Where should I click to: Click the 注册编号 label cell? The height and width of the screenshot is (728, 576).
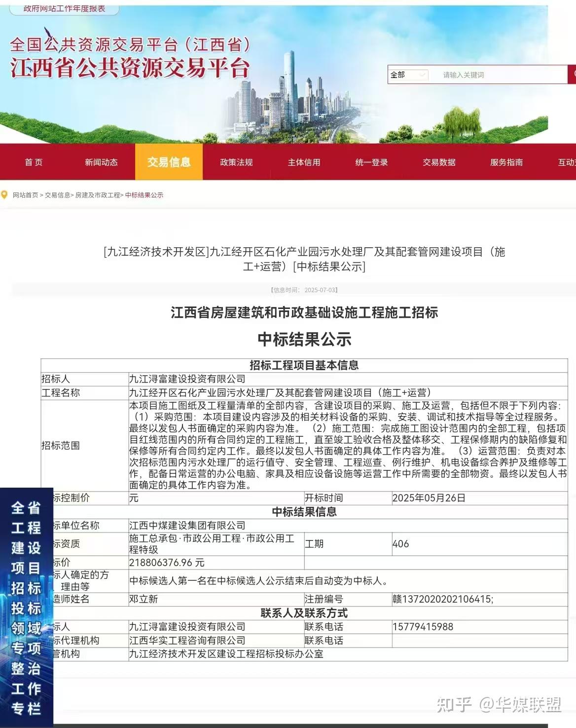[348, 599]
